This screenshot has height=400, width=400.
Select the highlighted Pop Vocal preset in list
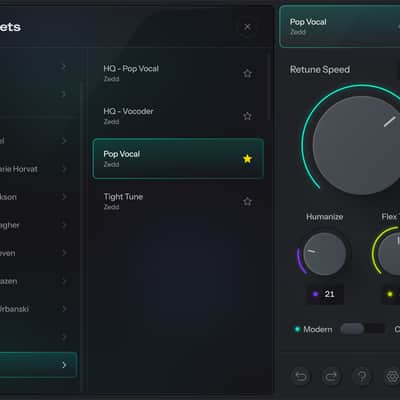point(178,159)
